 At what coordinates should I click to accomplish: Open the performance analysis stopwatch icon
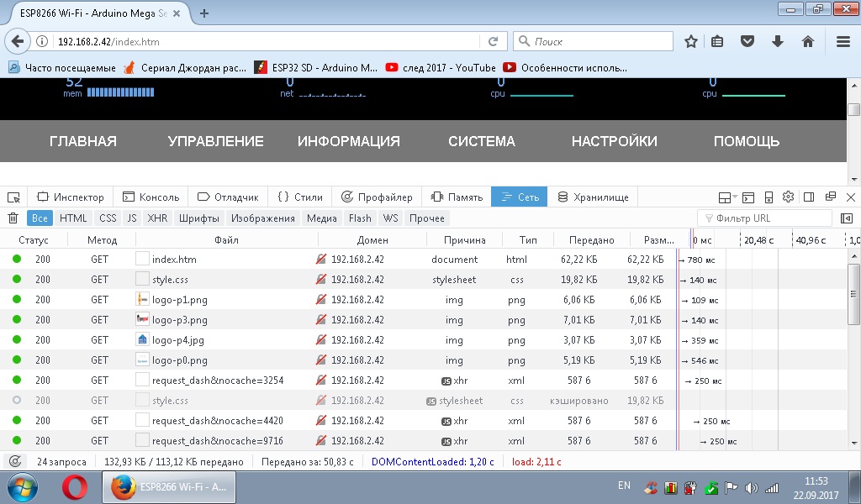click(x=14, y=461)
